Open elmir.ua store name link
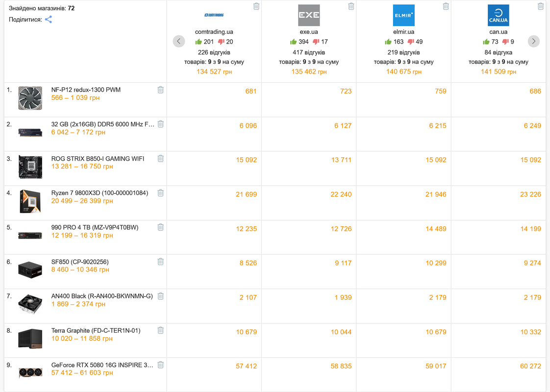 (404, 32)
